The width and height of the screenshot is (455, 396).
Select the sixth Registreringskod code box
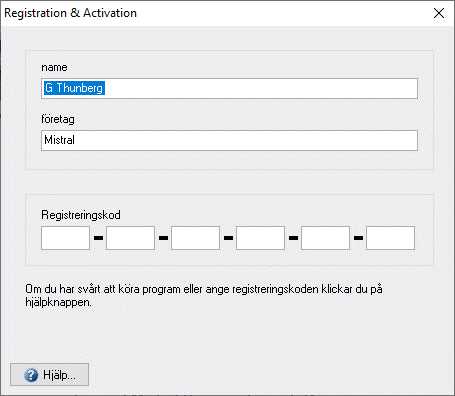(x=390, y=238)
